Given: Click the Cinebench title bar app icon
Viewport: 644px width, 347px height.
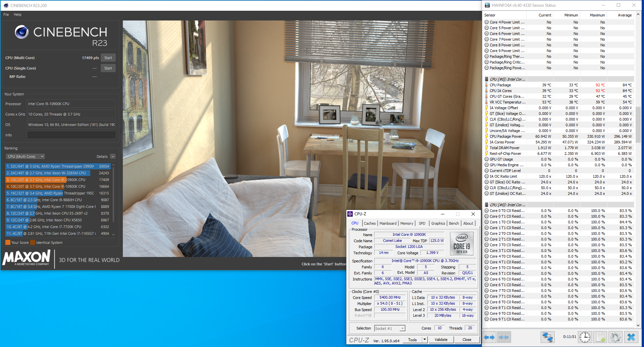Looking at the screenshot, I should [6, 5].
